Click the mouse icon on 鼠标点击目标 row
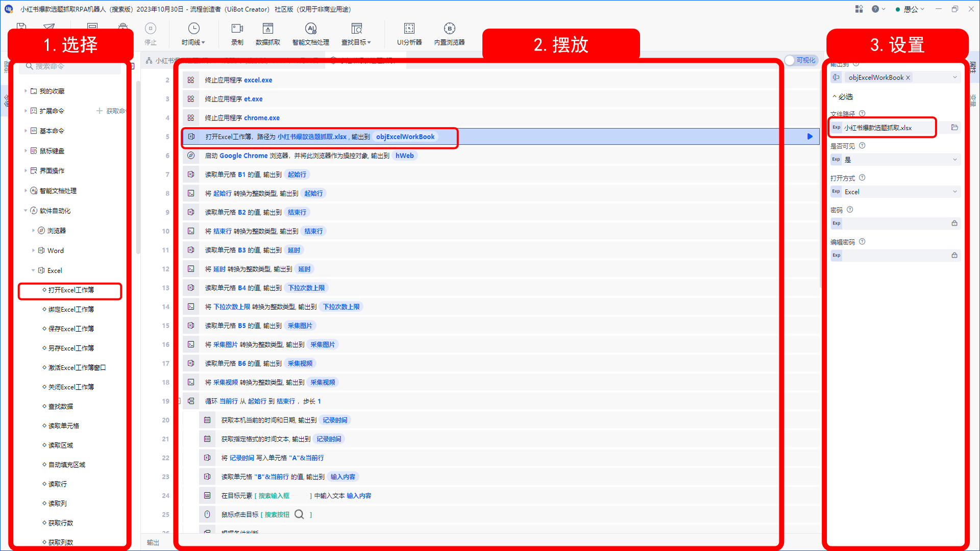This screenshot has width=980, height=551. tap(207, 514)
